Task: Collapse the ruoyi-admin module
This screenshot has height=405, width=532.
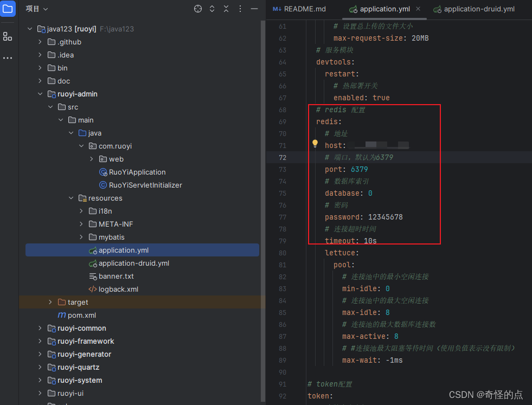Action: [40, 94]
